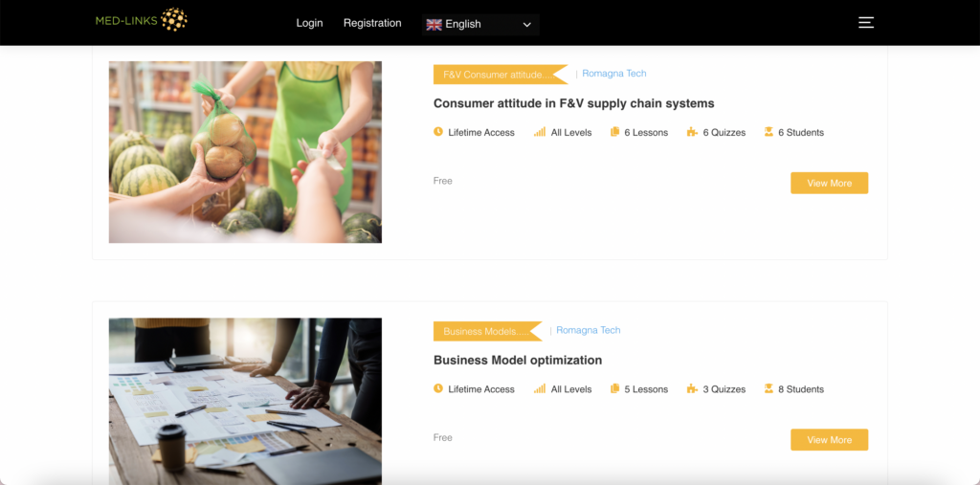Click students icon next to 6 Students
Screen dimensions: 980x485
click(768, 132)
